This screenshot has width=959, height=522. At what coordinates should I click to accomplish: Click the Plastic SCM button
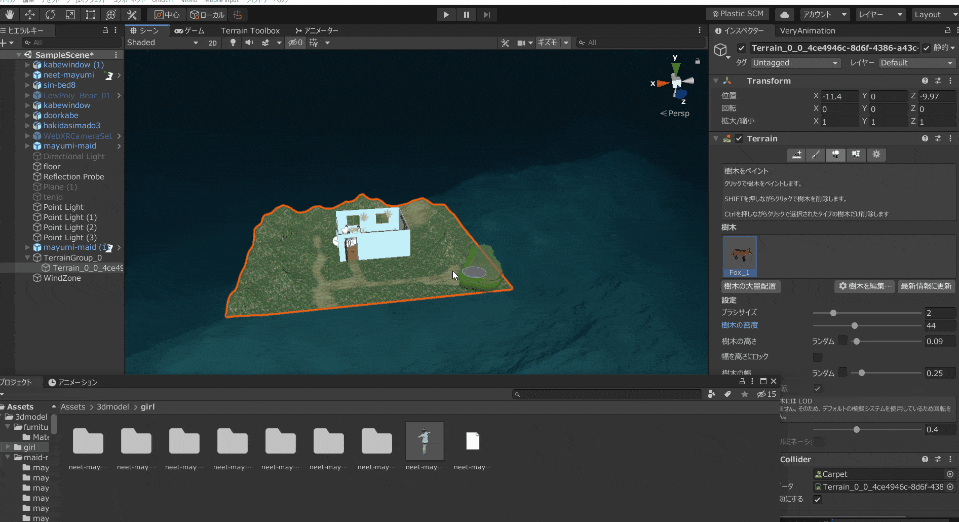pyautogui.click(x=738, y=14)
